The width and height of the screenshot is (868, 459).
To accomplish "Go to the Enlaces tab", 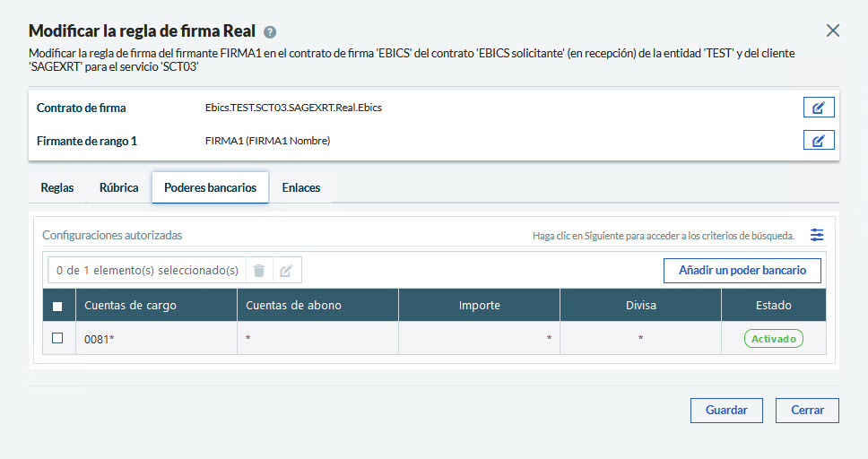I will [x=301, y=188].
